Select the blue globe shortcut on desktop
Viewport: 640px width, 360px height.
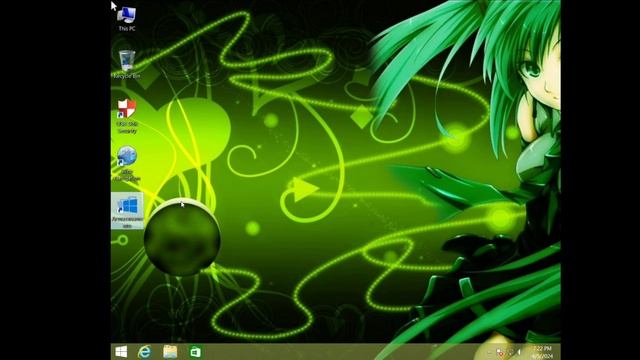127,163
